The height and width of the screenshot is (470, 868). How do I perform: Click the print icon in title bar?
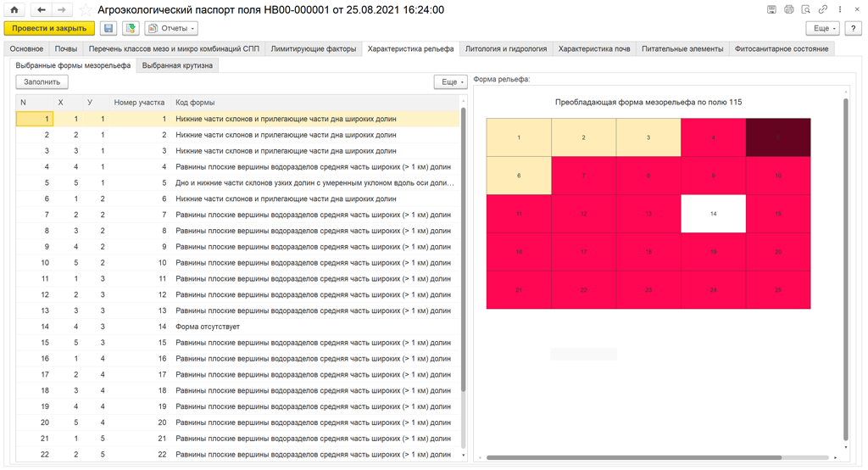788,9
